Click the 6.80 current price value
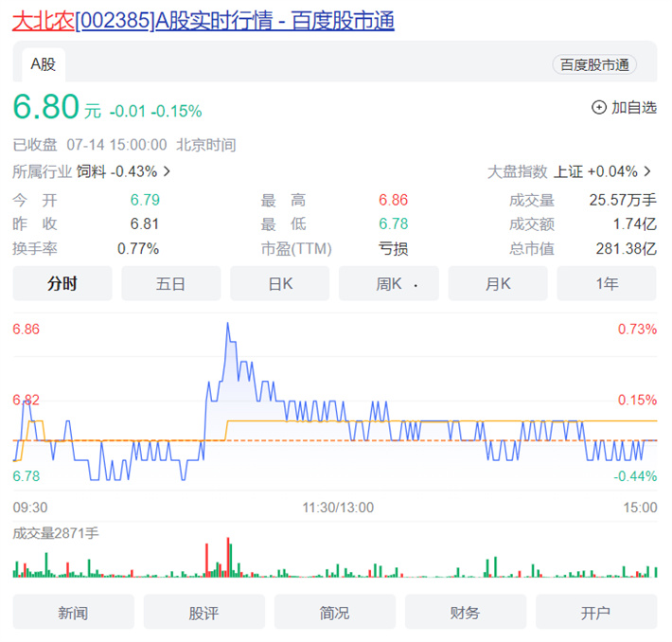672x642 pixels. click(x=45, y=107)
